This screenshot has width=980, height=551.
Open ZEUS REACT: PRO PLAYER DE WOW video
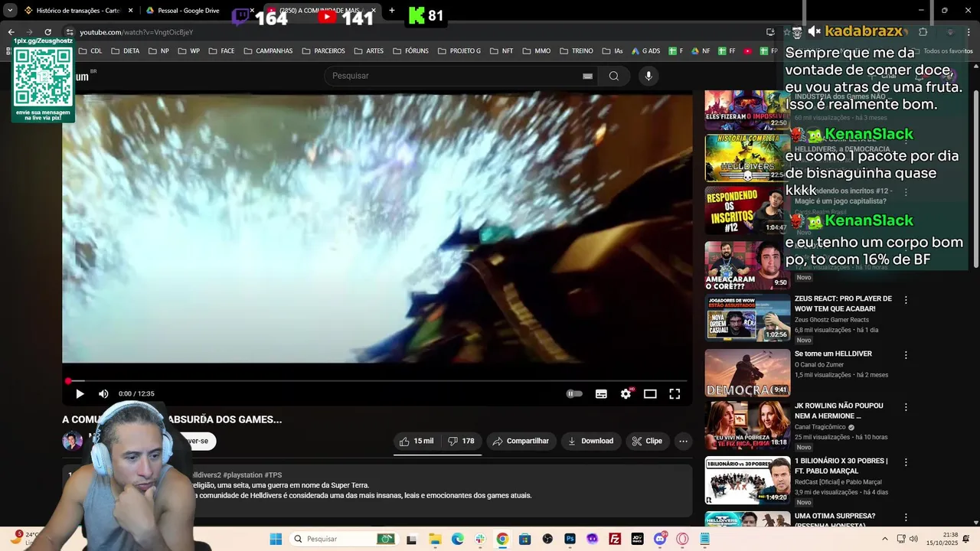843,304
